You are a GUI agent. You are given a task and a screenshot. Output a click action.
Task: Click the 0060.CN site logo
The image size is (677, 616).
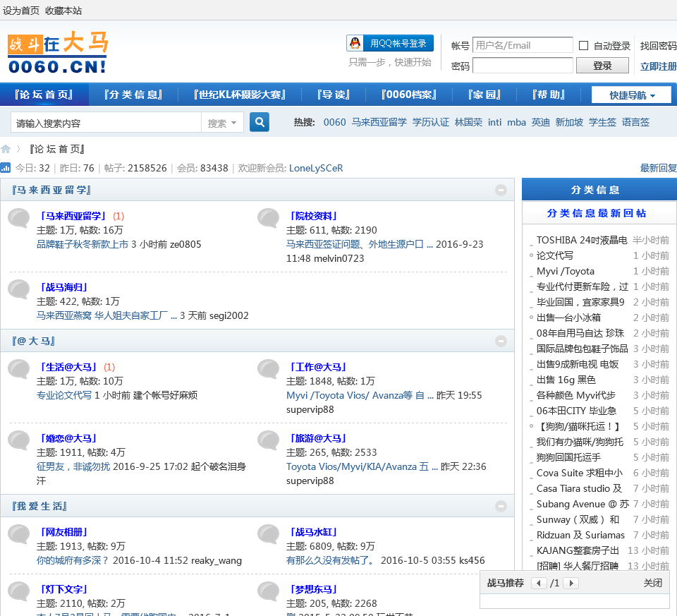[x=57, y=54]
